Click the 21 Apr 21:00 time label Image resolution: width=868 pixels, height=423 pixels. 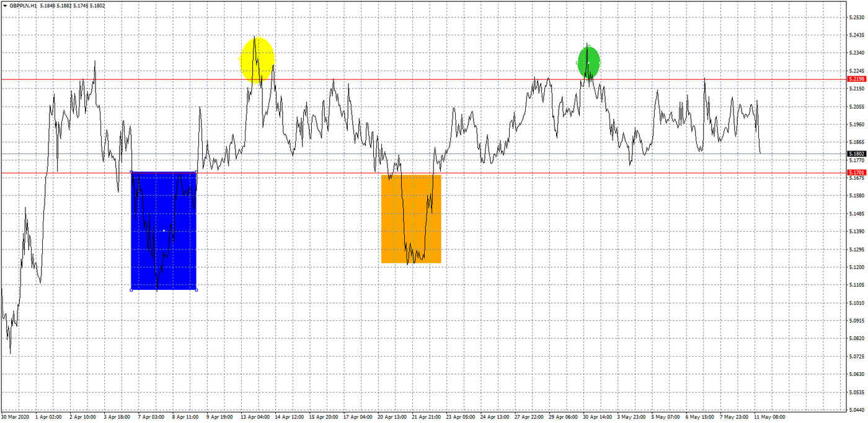point(425,417)
